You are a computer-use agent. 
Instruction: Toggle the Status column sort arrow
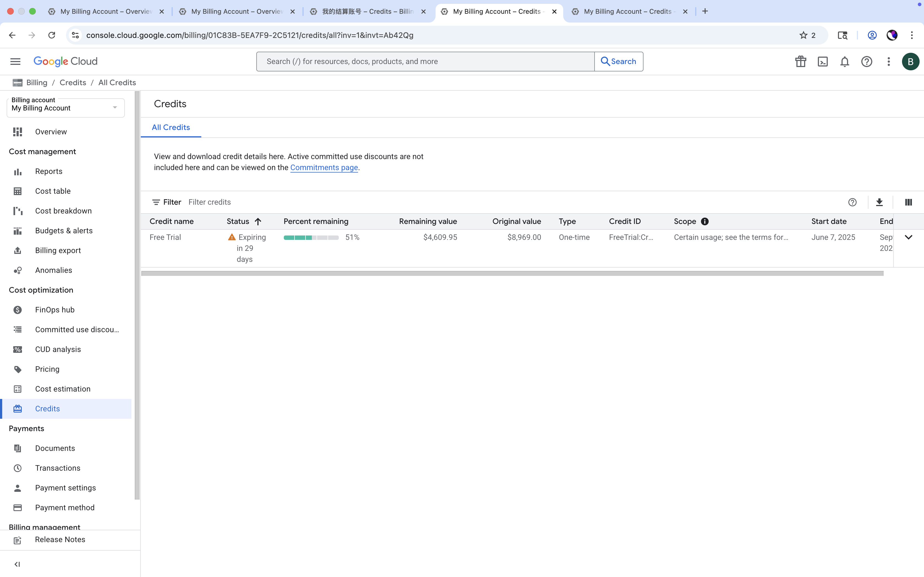258,221
